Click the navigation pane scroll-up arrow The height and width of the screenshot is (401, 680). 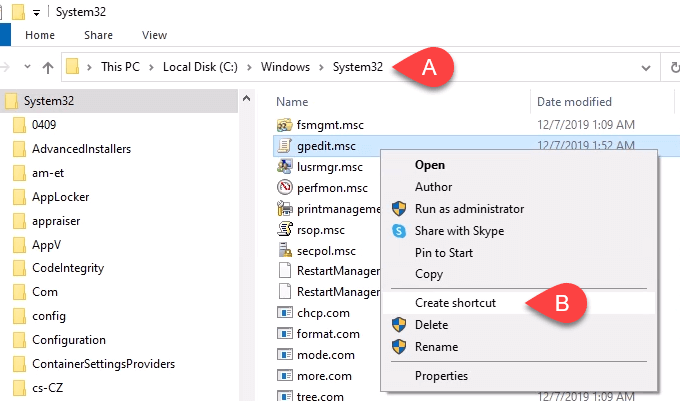[246, 99]
